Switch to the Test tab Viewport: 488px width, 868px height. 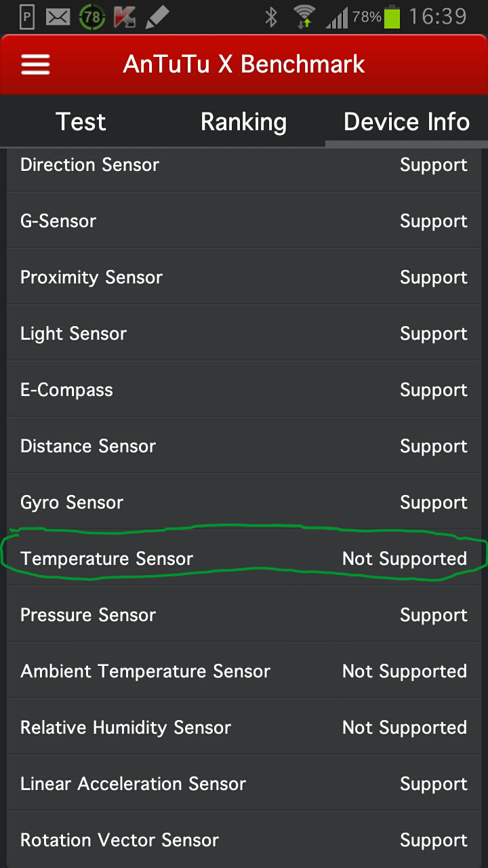point(81,122)
